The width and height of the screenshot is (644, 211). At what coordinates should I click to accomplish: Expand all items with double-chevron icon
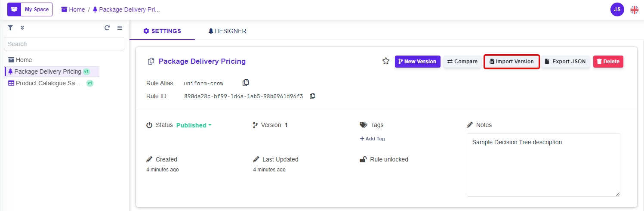pyautogui.click(x=22, y=28)
